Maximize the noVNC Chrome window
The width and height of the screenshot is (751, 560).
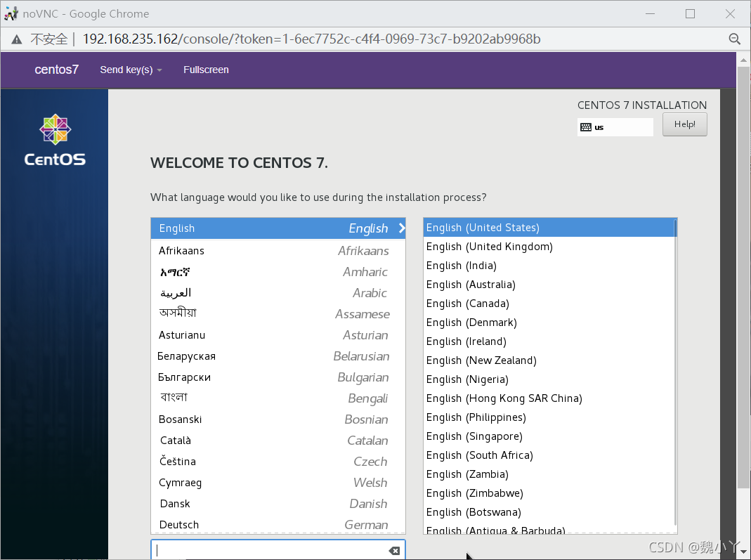690,14
